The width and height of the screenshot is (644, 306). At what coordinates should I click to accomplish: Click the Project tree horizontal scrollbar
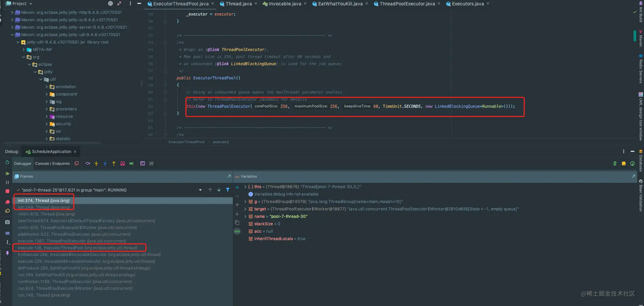pos(52,143)
